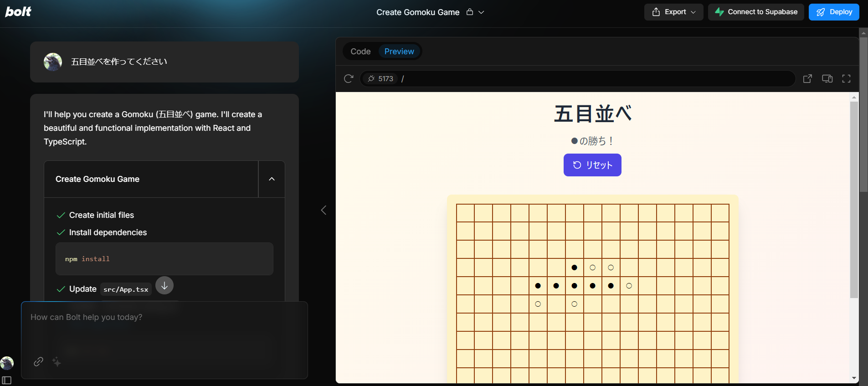The height and width of the screenshot is (386, 868).
Task: Click the リセット reset button
Action: [592, 165]
